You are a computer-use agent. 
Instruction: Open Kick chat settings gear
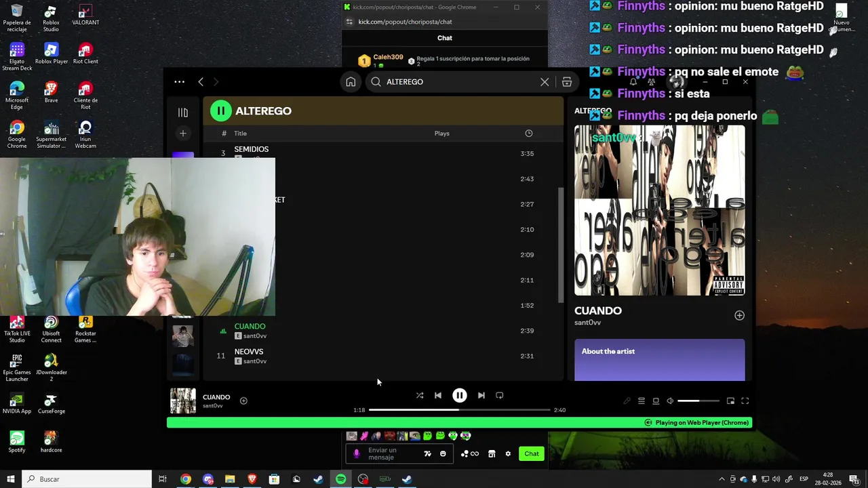tap(508, 453)
